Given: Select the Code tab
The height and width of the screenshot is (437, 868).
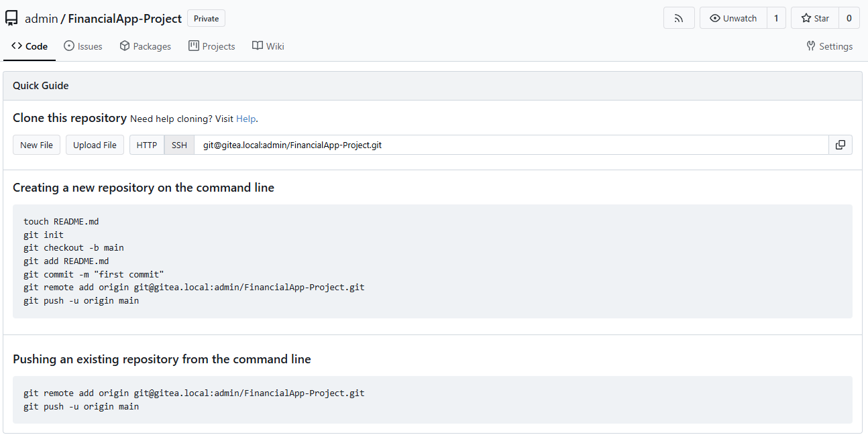Looking at the screenshot, I should [30, 46].
